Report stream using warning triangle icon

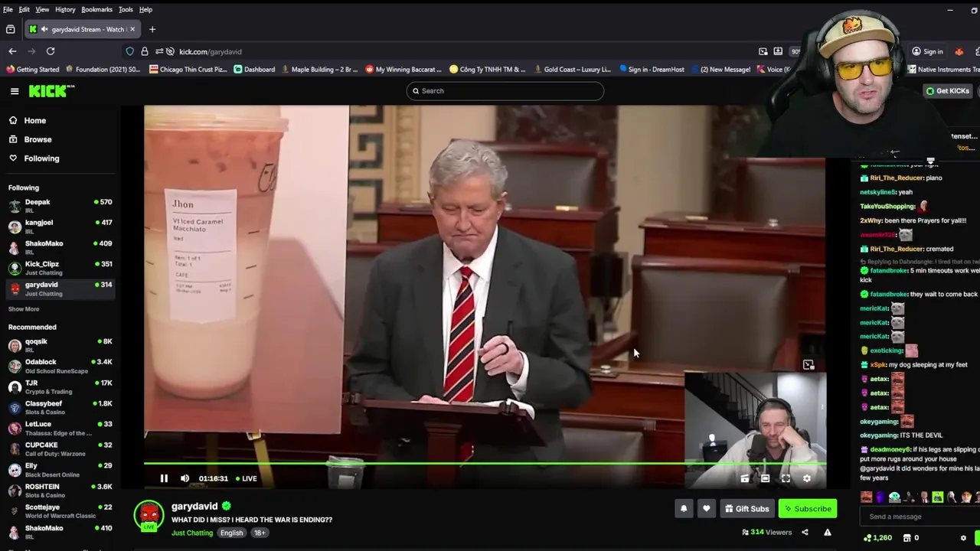coord(828,532)
